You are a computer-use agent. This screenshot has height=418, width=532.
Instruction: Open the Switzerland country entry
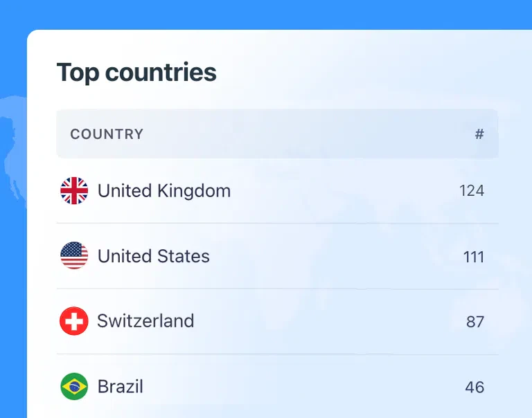[x=145, y=321]
